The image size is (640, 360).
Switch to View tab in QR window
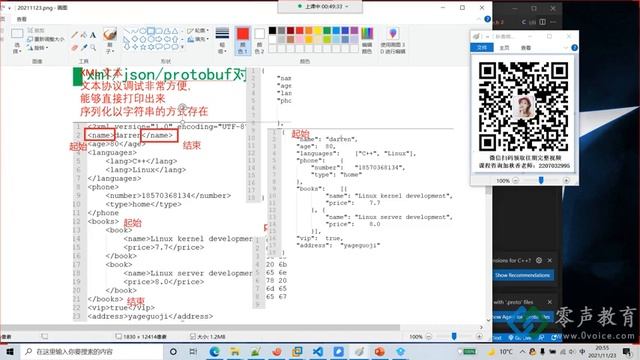point(526,48)
